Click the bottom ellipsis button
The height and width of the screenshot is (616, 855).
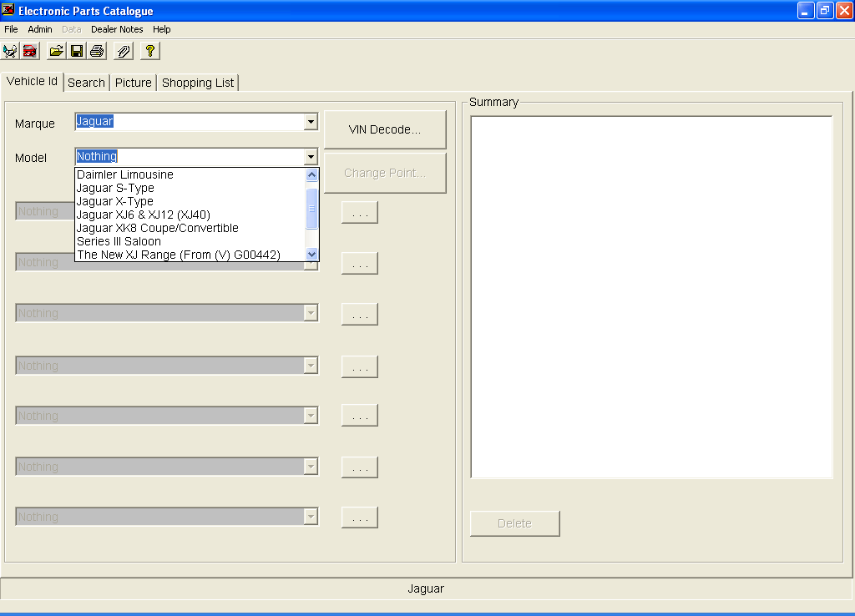click(x=360, y=518)
